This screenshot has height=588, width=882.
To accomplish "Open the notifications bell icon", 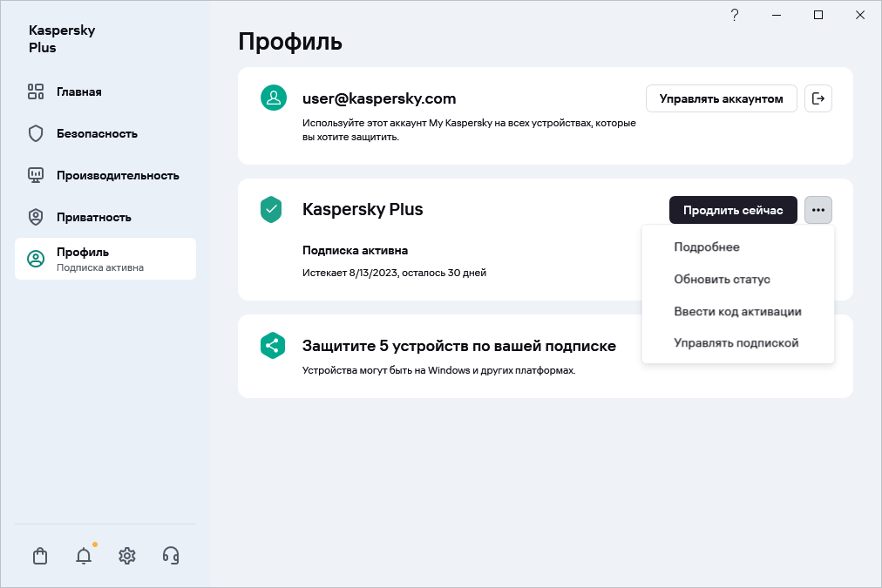I will pyautogui.click(x=84, y=556).
